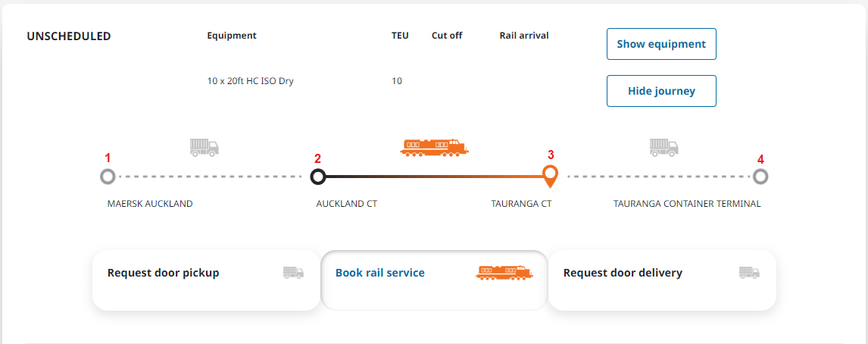Click the TAURANGA CONTAINER TERMINAL label
868x344 pixels.
pos(686,204)
